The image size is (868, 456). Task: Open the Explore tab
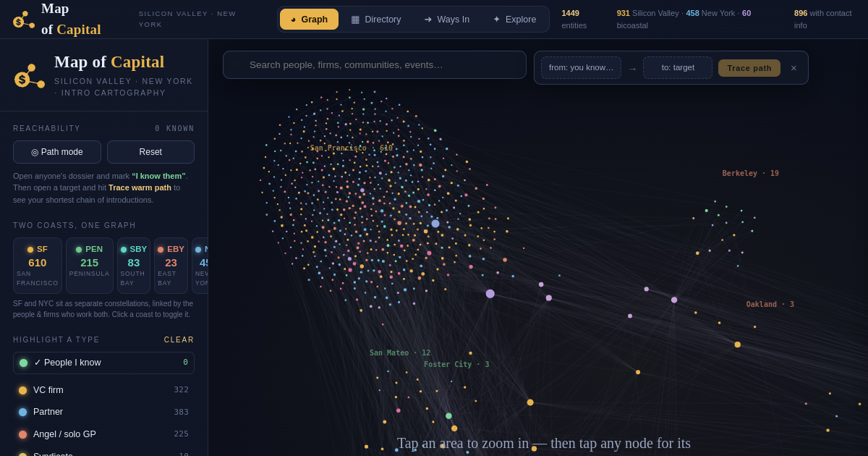click(x=515, y=19)
